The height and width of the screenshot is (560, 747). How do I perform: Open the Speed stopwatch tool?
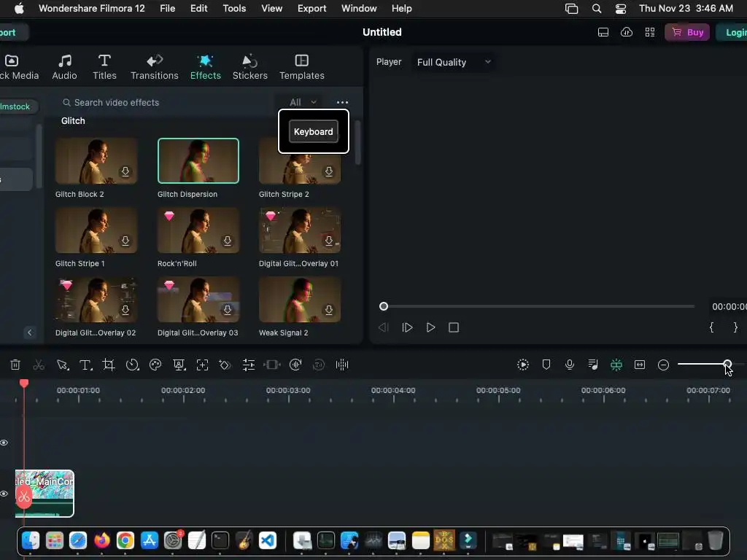(x=132, y=365)
